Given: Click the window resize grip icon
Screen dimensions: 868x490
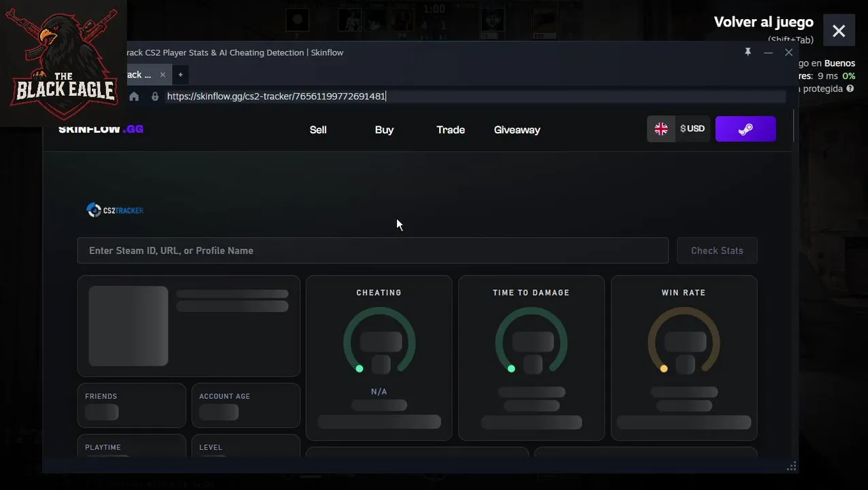Looking at the screenshot, I should tap(791, 466).
